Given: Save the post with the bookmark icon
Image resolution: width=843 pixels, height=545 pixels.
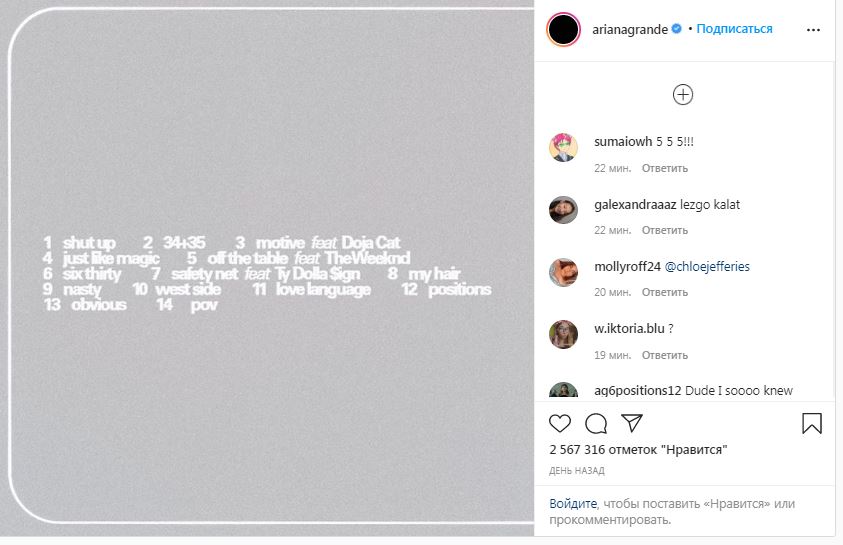Looking at the screenshot, I should (x=812, y=423).
